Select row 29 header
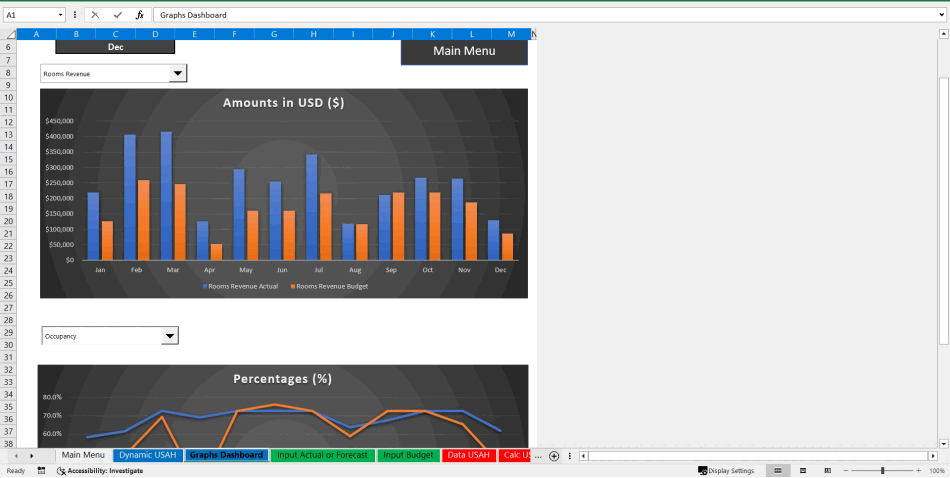 (x=8, y=333)
